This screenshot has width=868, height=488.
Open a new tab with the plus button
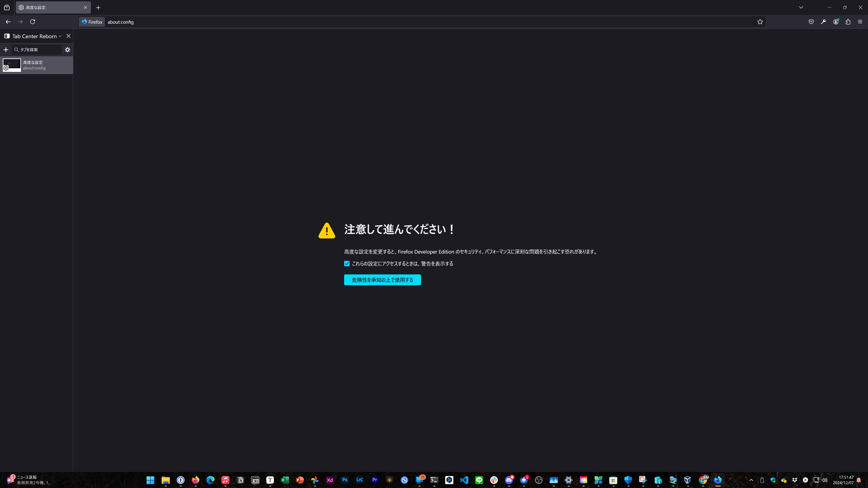98,7
